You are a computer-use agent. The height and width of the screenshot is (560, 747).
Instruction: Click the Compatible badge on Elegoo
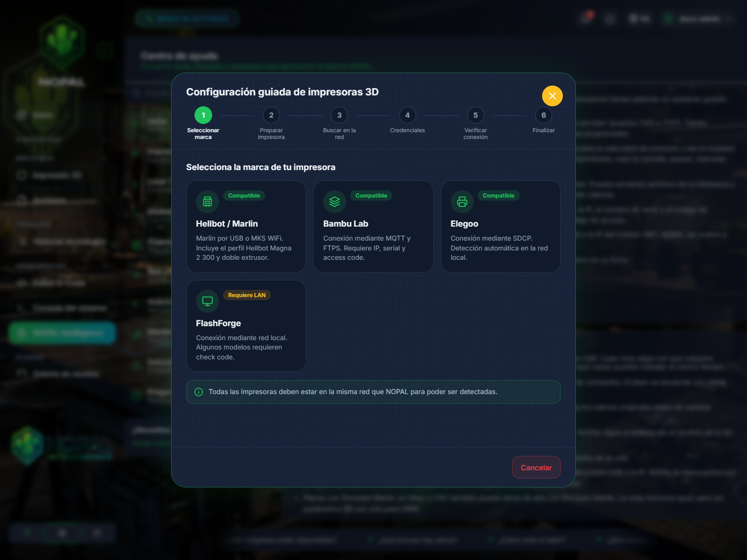click(x=499, y=195)
